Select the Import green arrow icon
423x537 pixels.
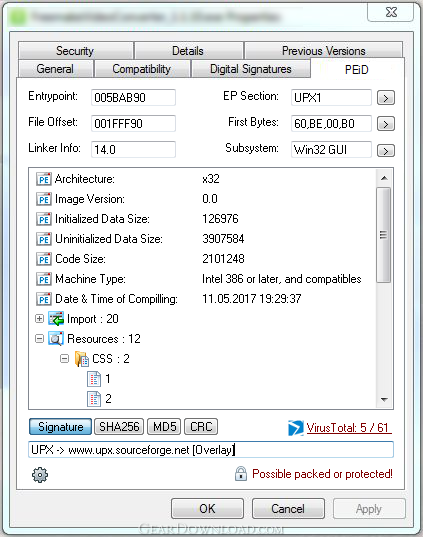click(x=56, y=319)
